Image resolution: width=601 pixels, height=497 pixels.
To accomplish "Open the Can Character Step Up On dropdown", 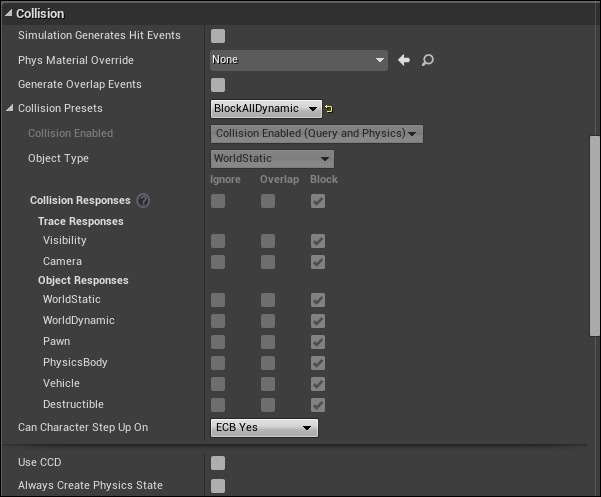I will (264, 428).
